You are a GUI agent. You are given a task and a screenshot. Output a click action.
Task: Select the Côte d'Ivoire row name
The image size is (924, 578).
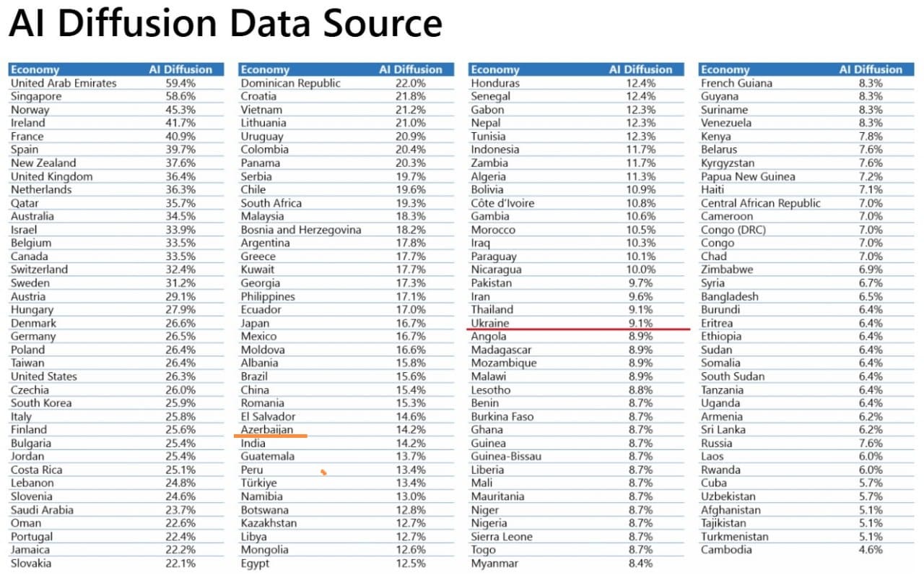click(502, 203)
